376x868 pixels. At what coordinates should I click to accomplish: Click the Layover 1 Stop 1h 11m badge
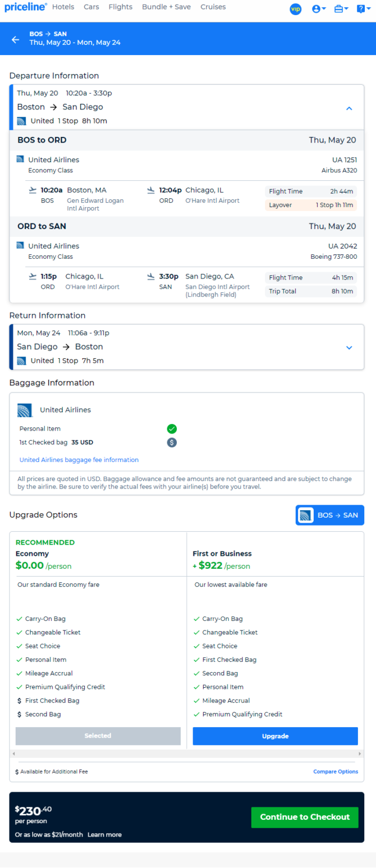(311, 205)
